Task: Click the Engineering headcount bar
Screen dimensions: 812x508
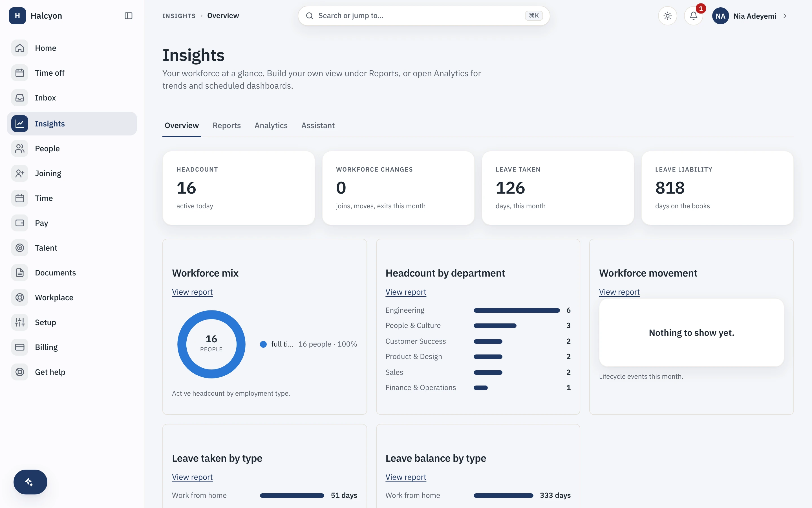Action: click(517, 310)
